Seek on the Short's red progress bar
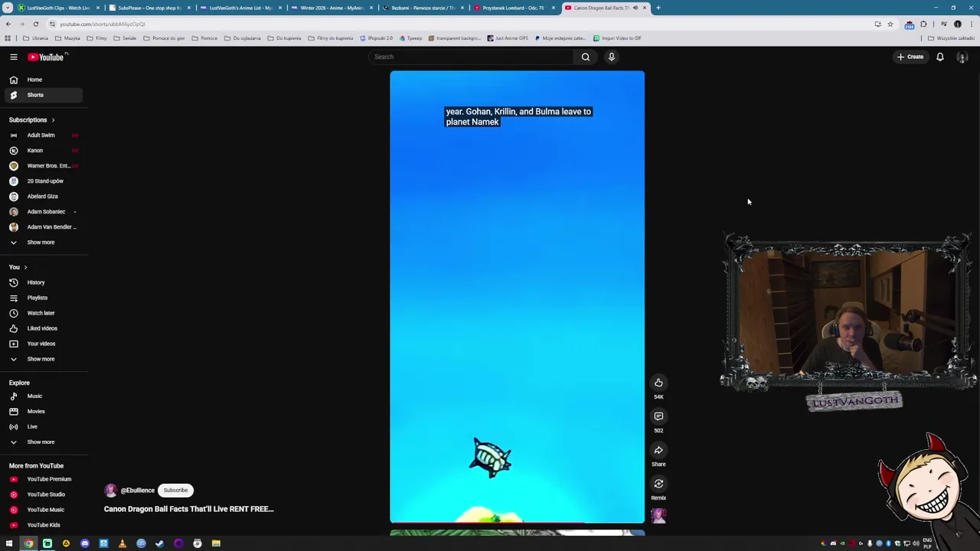980x551 pixels. point(518,524)
